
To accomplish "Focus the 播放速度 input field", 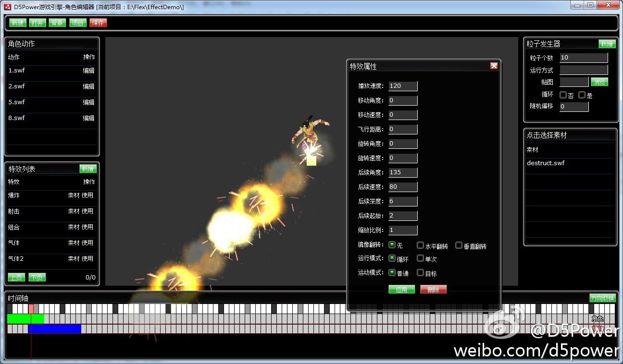I will coord(403,86).
